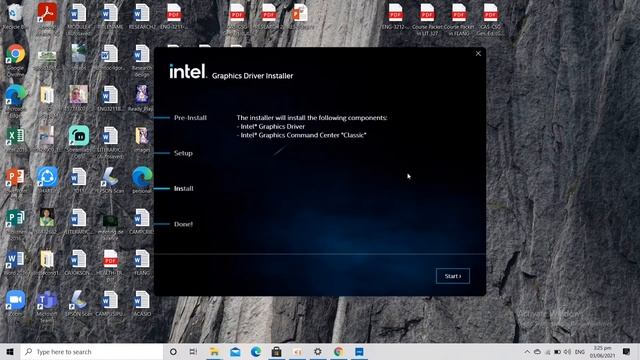
Task: Open the battery status tray icon
Action: coord(557,352)
